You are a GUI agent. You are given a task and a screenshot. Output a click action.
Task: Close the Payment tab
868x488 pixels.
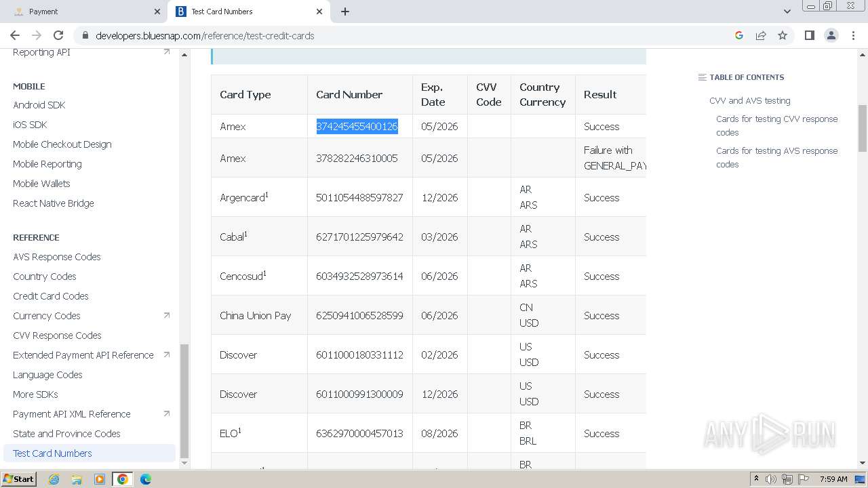coord(157,12)
